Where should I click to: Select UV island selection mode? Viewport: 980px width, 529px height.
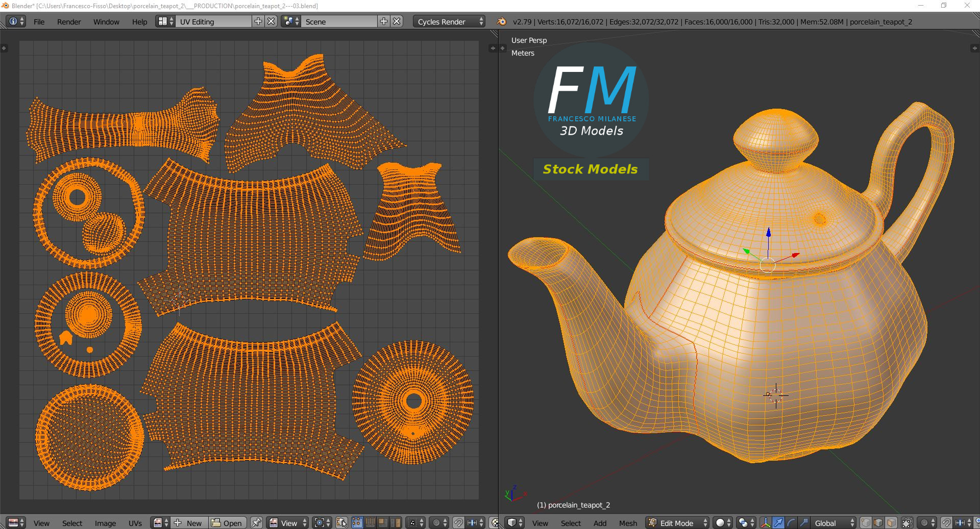coord(396,523)
